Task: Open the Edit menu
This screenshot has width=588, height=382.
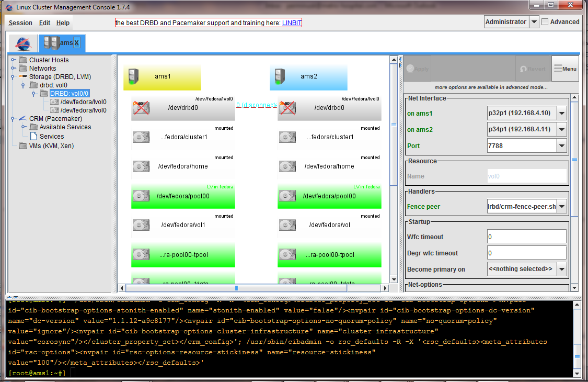Action: (x=45, y=23)
